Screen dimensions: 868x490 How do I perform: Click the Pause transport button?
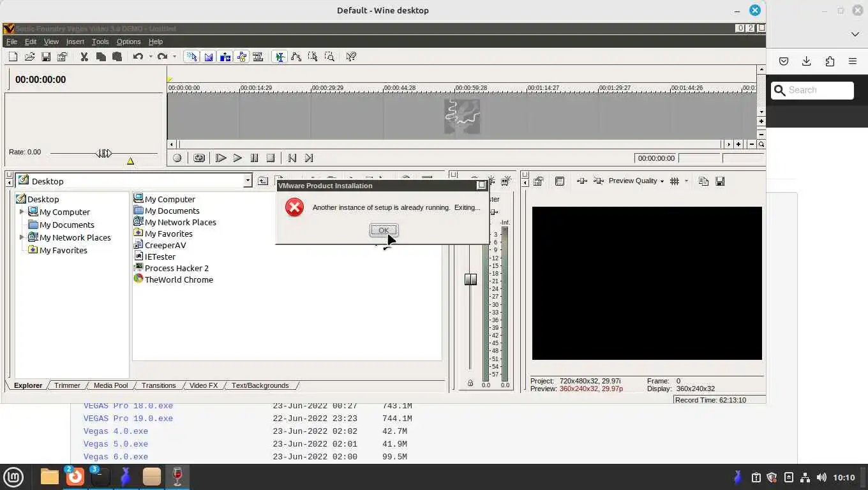[254, 158]
